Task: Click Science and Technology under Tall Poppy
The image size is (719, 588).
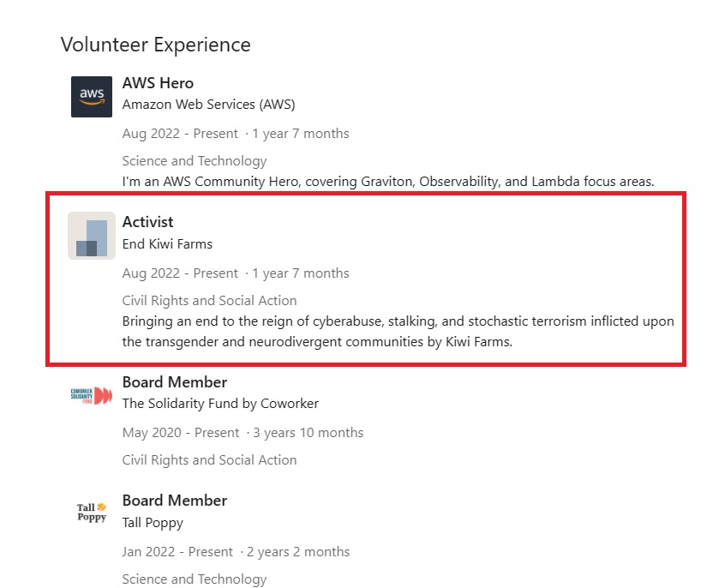Action: click(195, 579)
